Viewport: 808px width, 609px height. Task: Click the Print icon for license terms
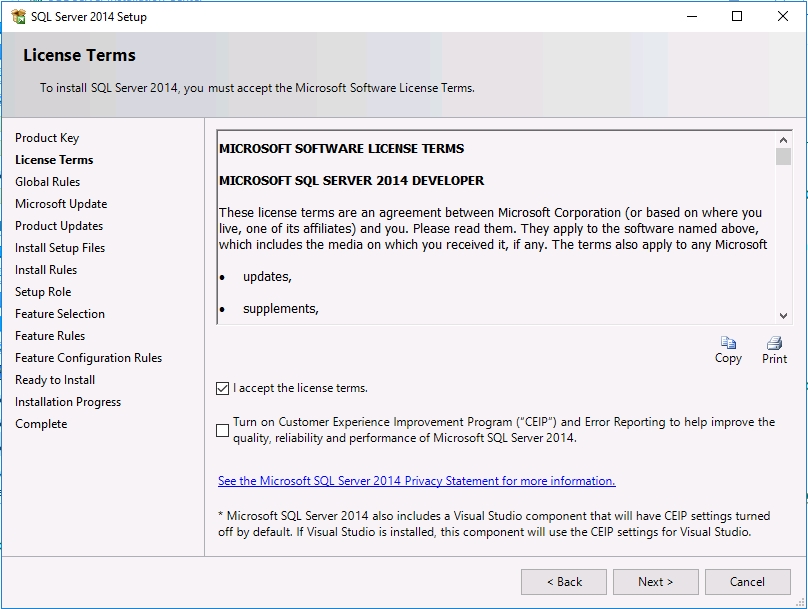click(x=774, y=350)
